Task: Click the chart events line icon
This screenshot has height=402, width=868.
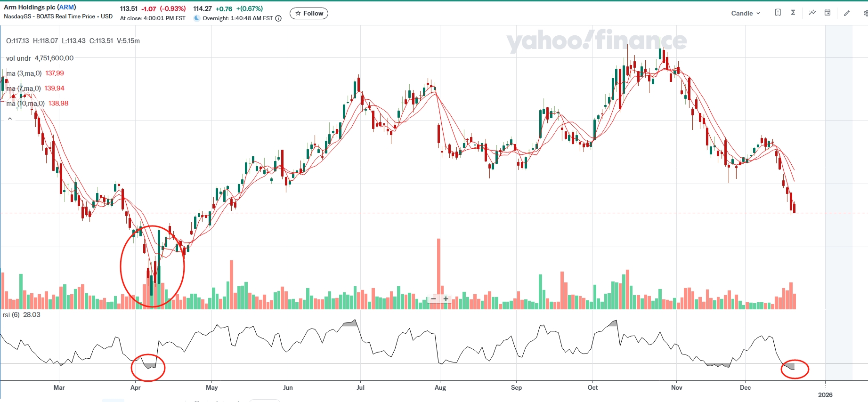Action: pos(812,13)
